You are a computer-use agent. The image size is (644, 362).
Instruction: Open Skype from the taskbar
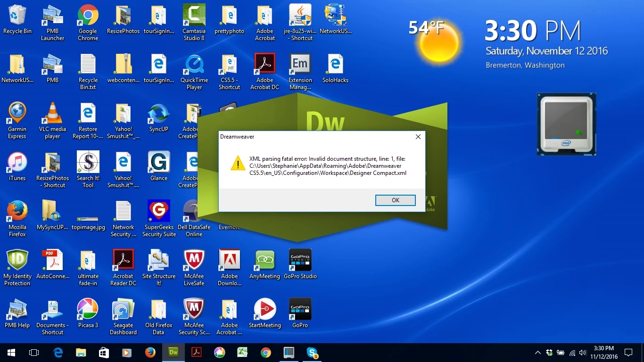pyautogui.click(x=312, y=353)
